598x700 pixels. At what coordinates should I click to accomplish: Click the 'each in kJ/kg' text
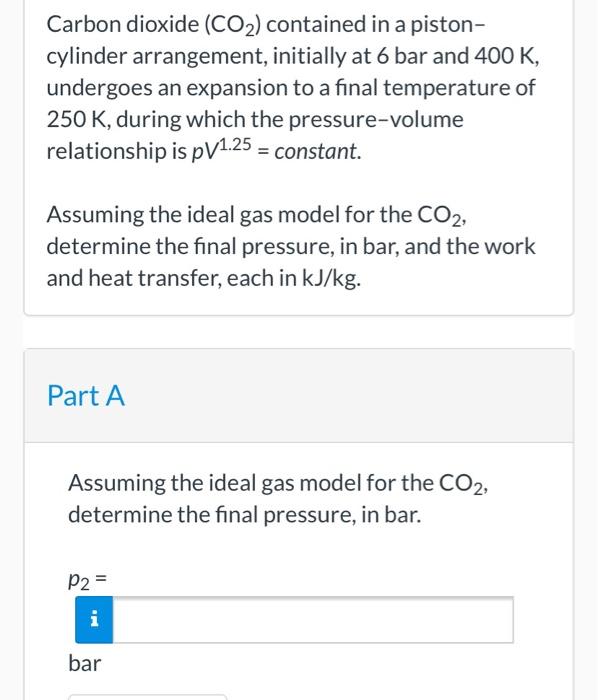[294, 279]
